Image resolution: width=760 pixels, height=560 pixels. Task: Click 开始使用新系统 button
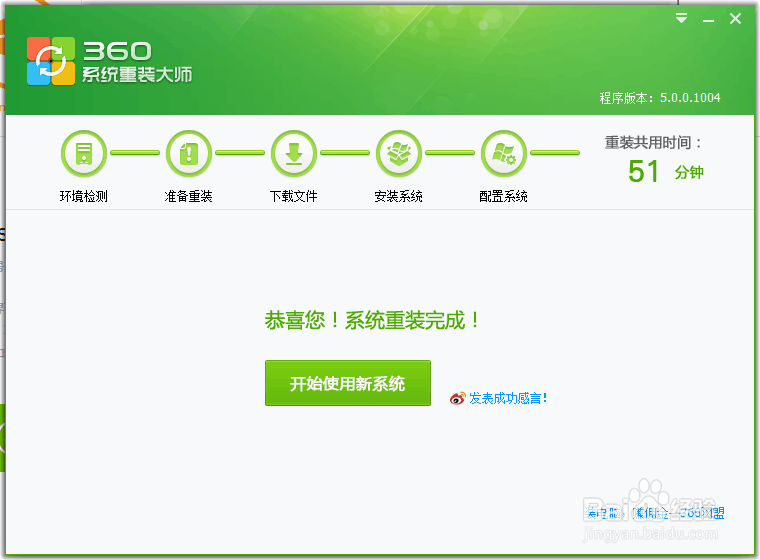pos(348,383)
